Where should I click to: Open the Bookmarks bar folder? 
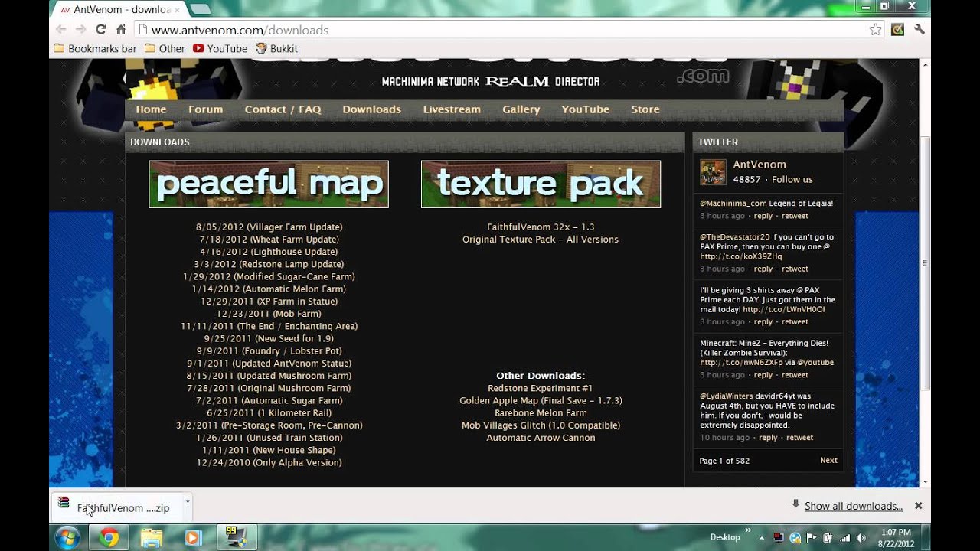point(96,48)
